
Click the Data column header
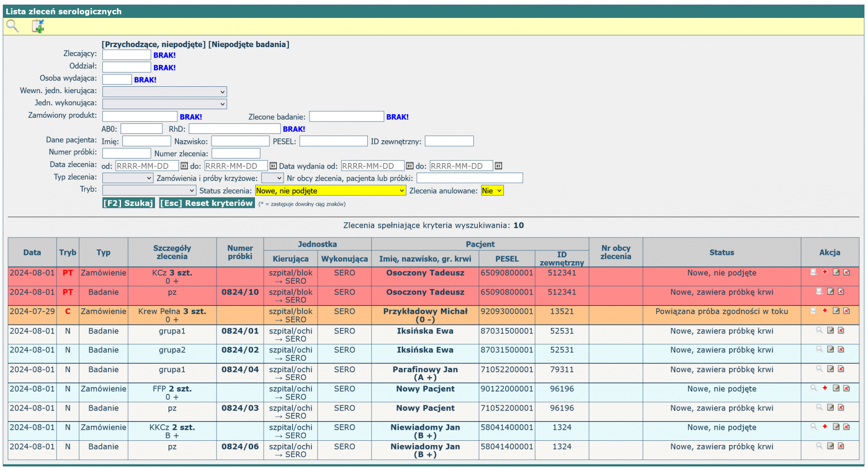tap(32, 253)
